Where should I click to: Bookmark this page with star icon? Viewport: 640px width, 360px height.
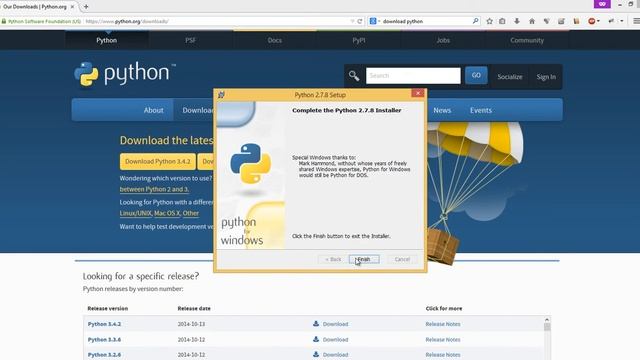pos(489,21)
